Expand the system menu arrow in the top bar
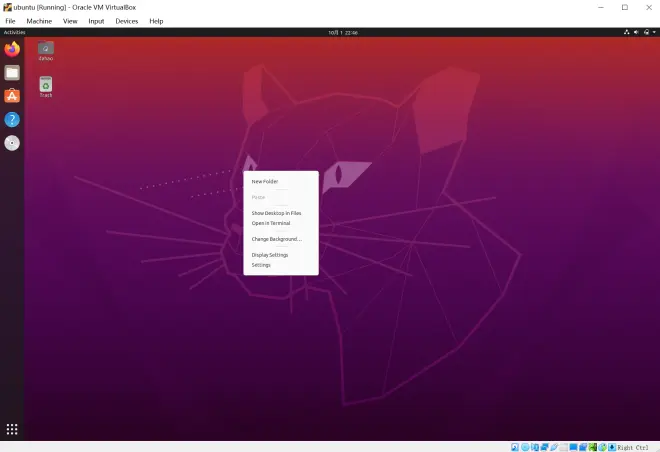Screen dimensions: 660x452 (654, 32)
